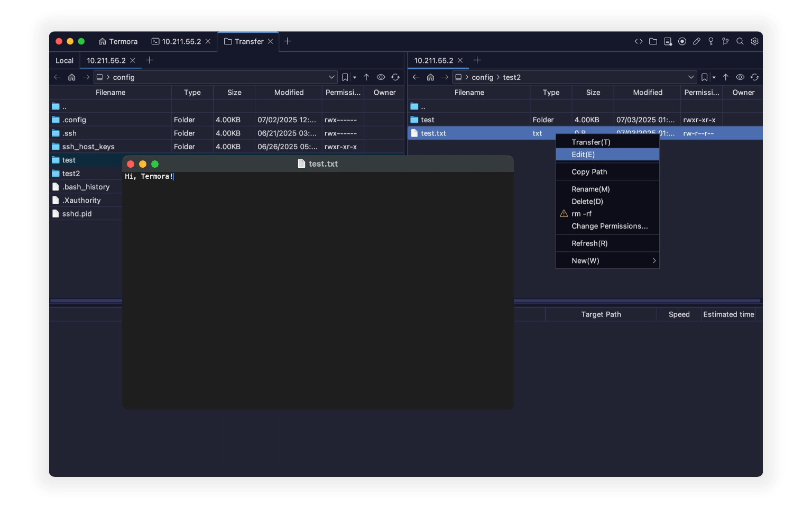Image resolution: width=812 pixels, height=508 pixels.
Task: Open settings gear in top right
Action: (754, 41)
